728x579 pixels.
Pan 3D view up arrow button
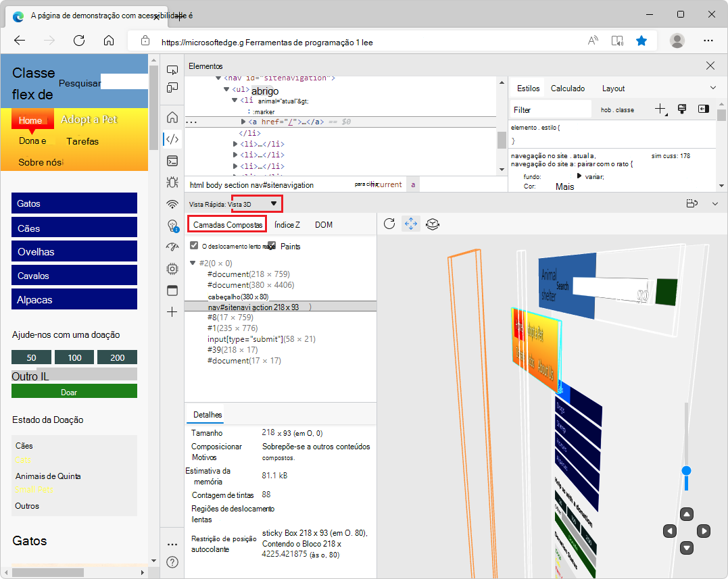[x=686, y=514]
